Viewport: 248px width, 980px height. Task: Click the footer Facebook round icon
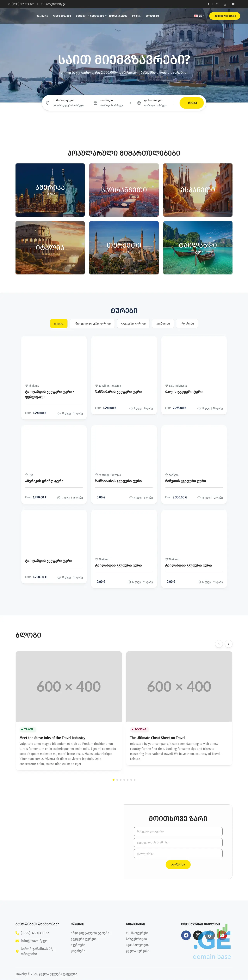click(x=186, y=935)
